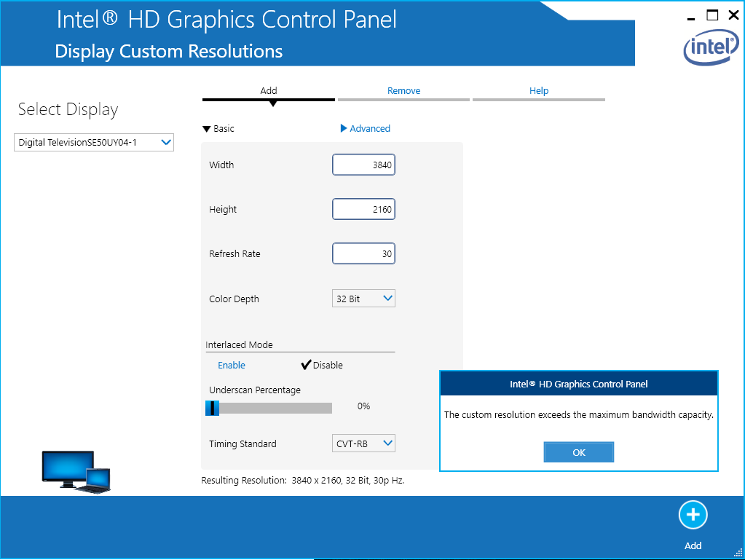Click the warning dialog title bar

(x=579, y=384)
